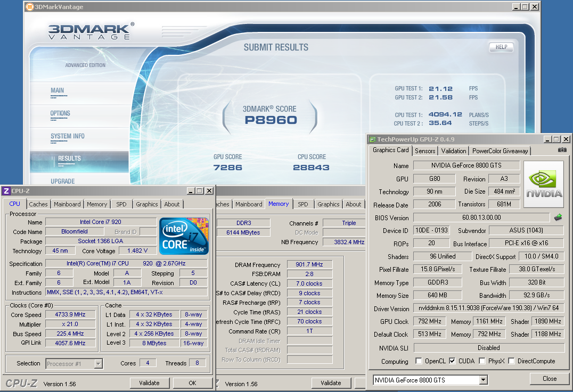Click the Core Speed value 4733.9 MHz
Screen dimensions: 573x392
coord(70,315)
